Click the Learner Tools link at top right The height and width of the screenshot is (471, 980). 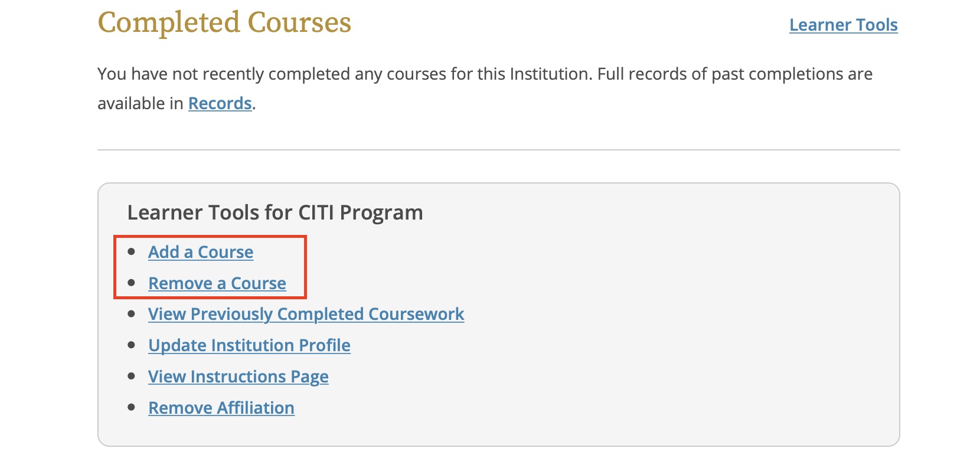[843, 25]
